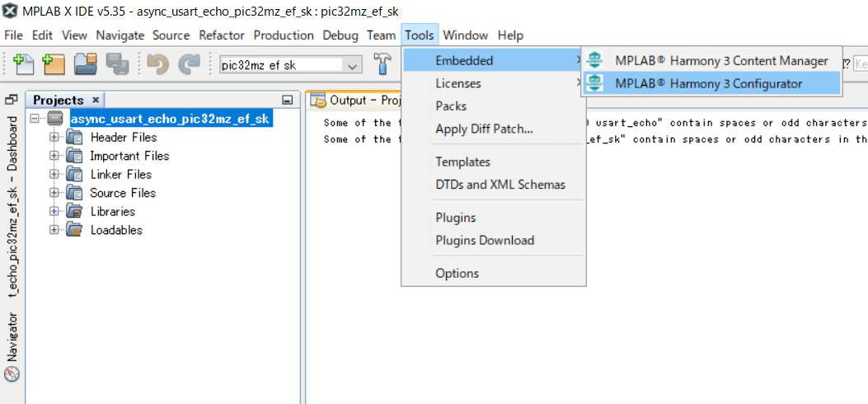Close the Projects tab

96,100
